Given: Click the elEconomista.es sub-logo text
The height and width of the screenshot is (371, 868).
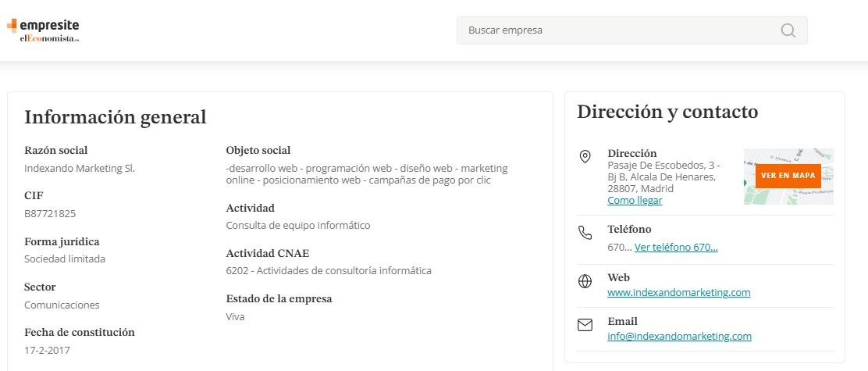Looking at the screenshot, I should [x=49, y=37].
